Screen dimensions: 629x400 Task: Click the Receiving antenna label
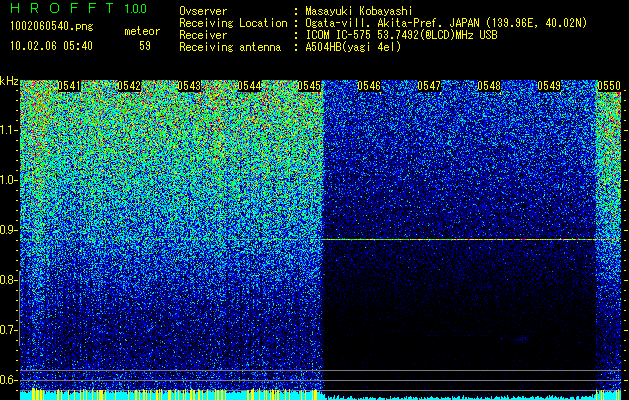point(230,47)
